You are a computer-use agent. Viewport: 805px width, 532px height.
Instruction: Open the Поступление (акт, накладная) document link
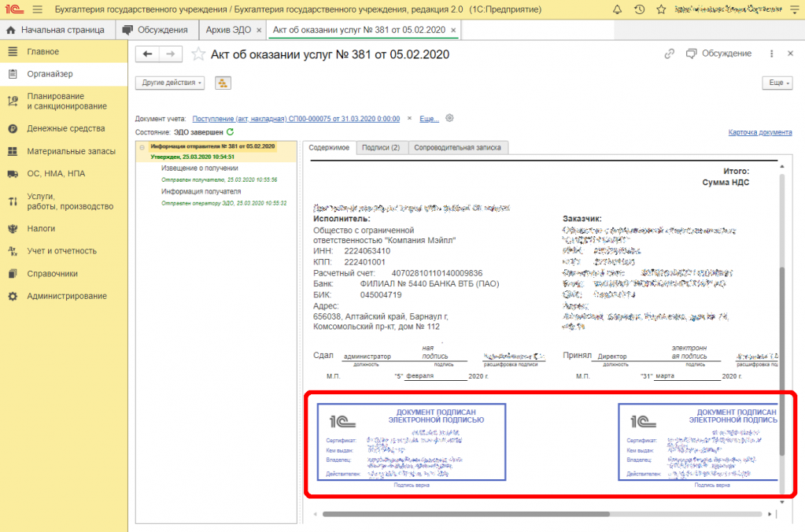pos(296,119)
